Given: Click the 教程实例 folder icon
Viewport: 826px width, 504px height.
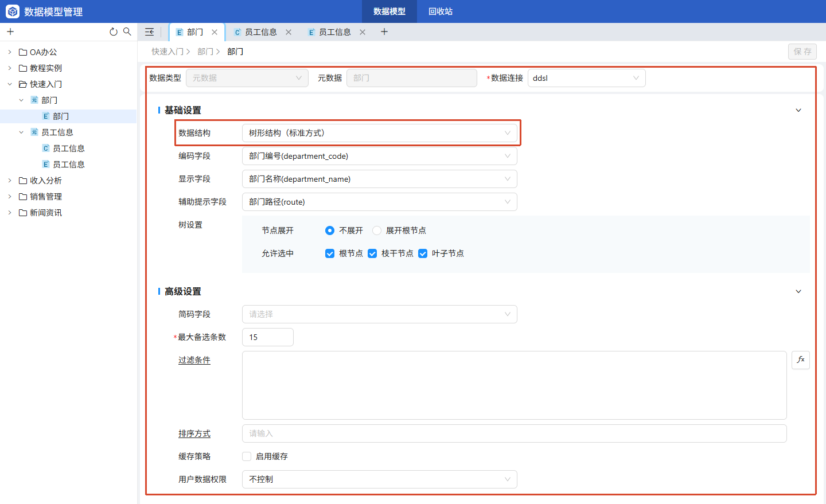Looking at the screenshot, I should 23,68.
